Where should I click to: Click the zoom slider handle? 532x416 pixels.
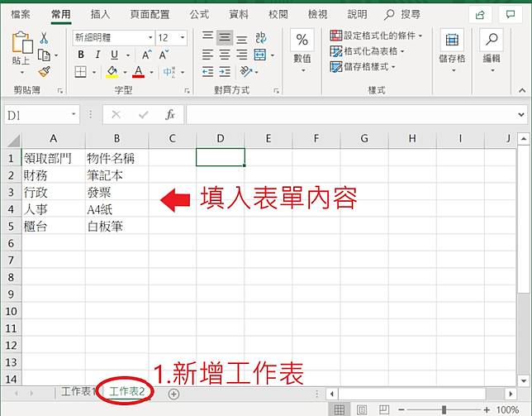(444, 410)
